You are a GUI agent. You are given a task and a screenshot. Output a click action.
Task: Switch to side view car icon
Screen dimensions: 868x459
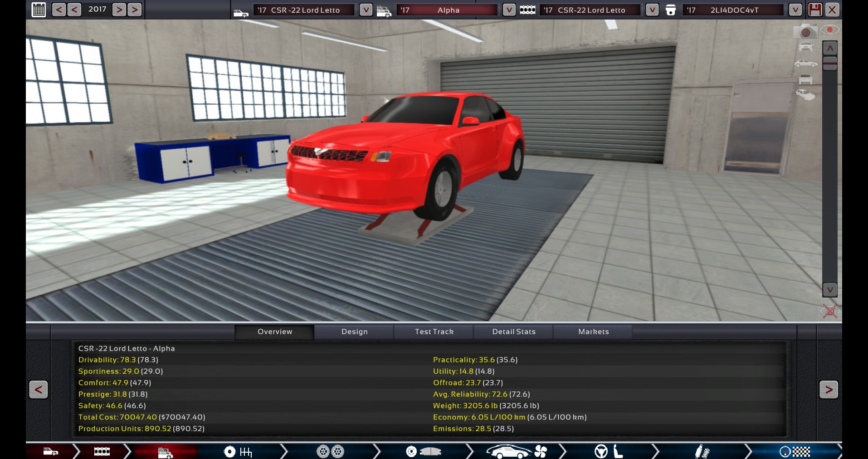click(x=805, y=63)
